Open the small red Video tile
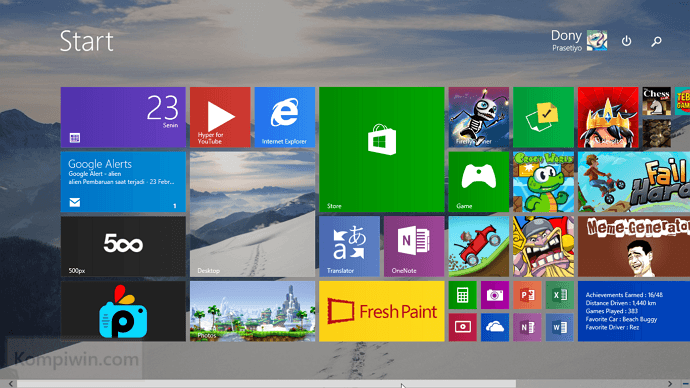Viewport: 690px width, 388px height. (x=462, y=327)
